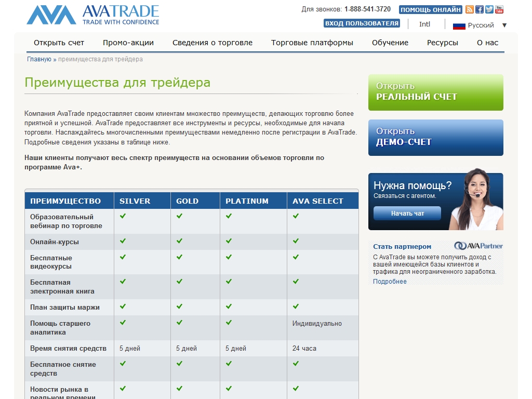Viewport: 532px width, 399px height.
Task: Open the YouTube channel icon
Action: 499,9
